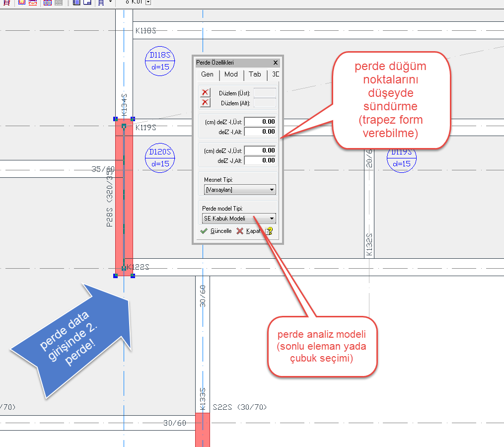Open the help icon in Perde Özellikleri
Viewport: 504px width, 447px height.
pyautogui.click(x=269, y=231)
